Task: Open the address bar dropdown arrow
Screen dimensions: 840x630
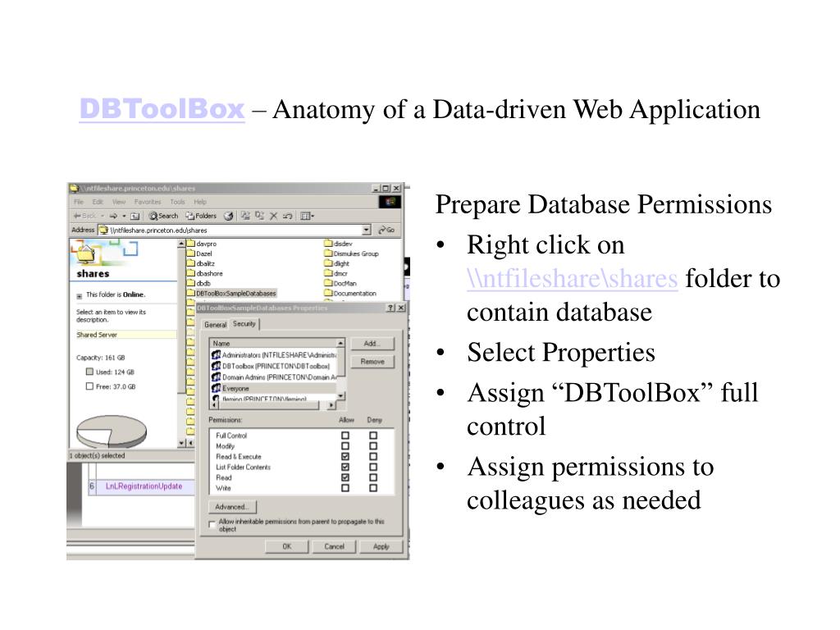Action: tap(367, 230)
